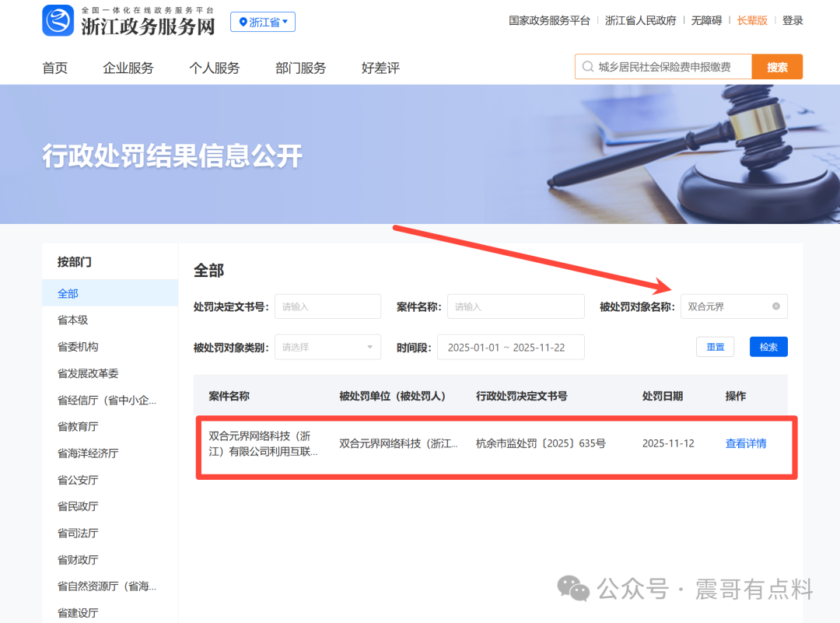Open the 被处罚对象类别 dropdown
The image size is (840, 623).
[x=327, y=347]
